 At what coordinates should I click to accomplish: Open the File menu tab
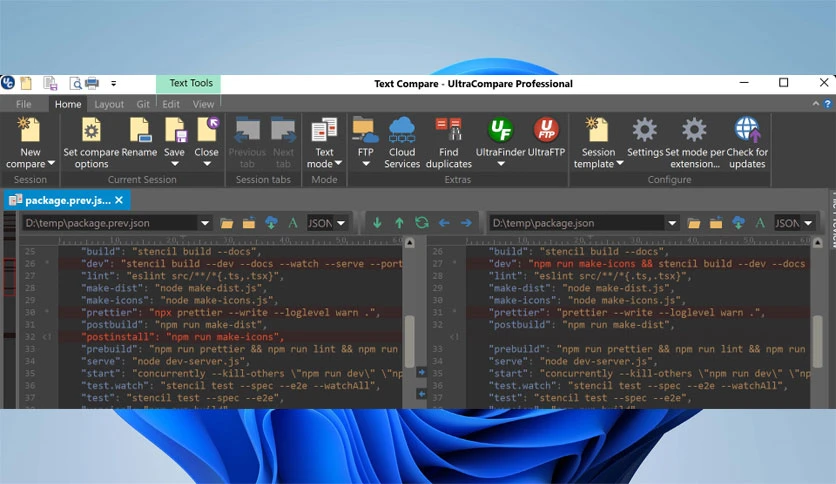pos(23,104)
